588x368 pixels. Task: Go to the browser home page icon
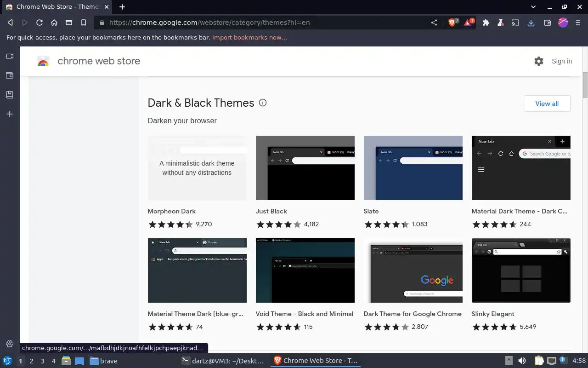point(54,22)
